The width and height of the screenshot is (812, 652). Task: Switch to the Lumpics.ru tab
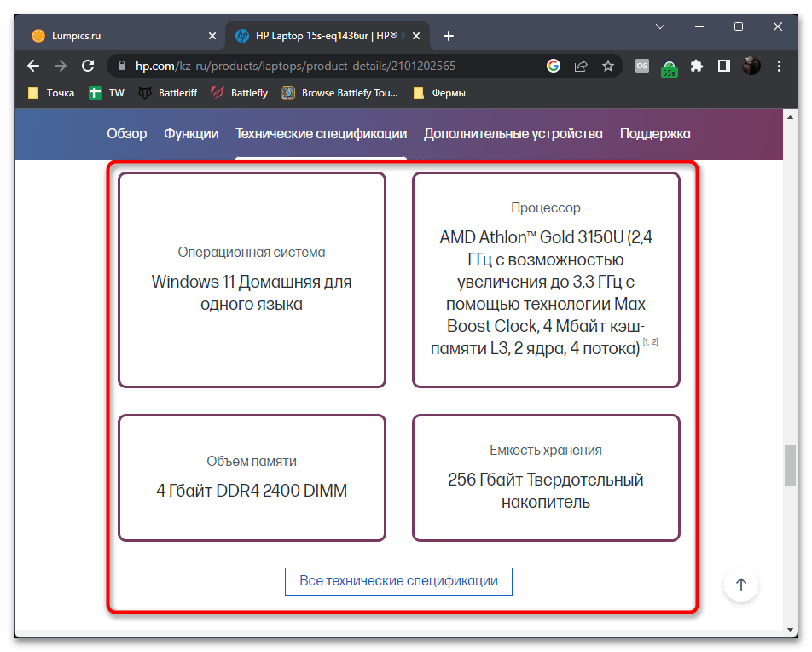119,36
